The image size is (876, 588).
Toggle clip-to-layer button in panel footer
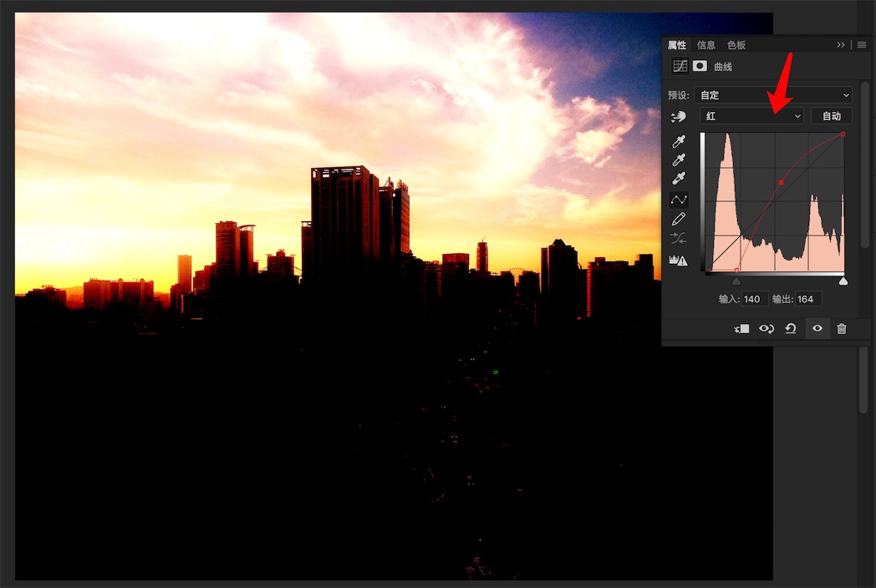(x=741, y=329)
